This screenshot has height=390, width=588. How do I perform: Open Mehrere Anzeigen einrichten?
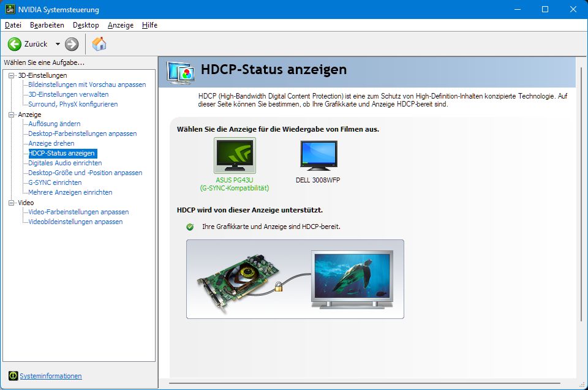tap(70, 192)
